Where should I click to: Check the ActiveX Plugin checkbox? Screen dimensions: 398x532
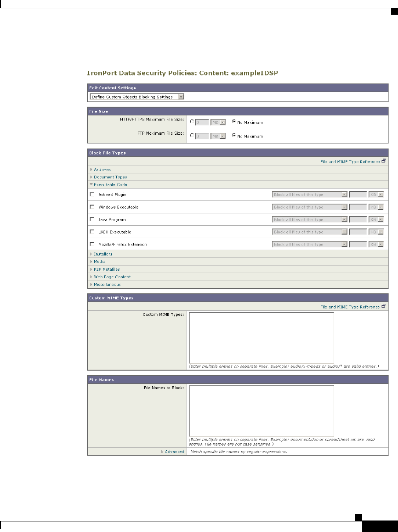[x=92, y=194]
